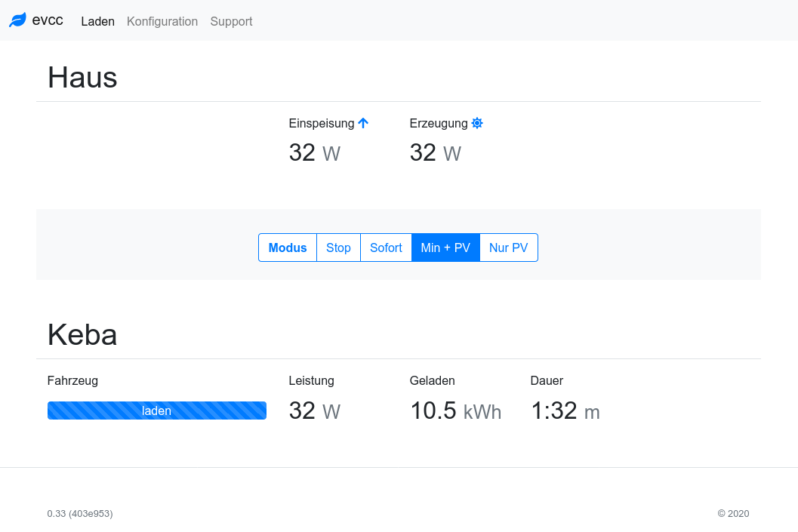
Task: Click the Erzeugung sun icon
Action: (x=477, y=123)
